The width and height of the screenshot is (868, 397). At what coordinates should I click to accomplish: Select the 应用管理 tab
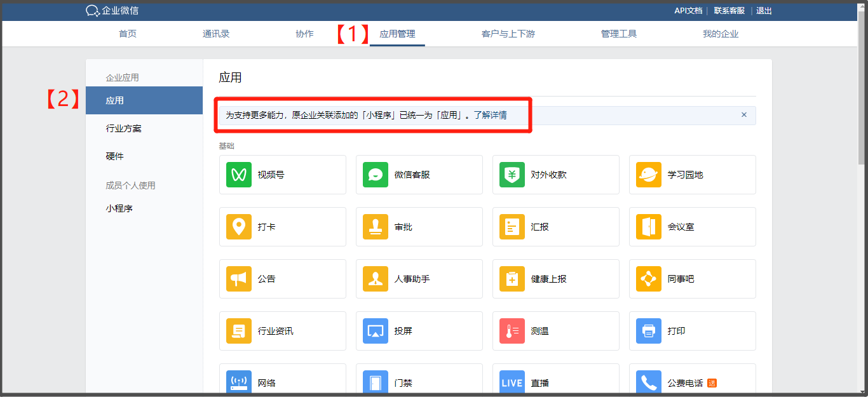pyautogui.click(x=397, y=34)
